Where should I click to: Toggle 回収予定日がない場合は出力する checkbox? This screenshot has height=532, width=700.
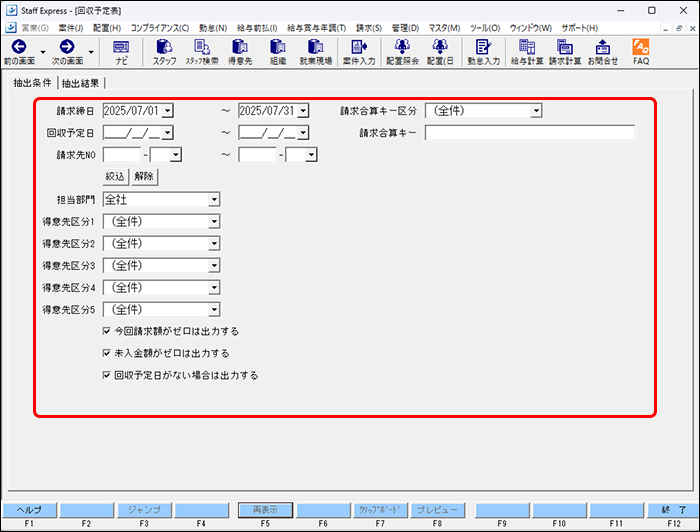pyautogui.click(x=106, y=375)
